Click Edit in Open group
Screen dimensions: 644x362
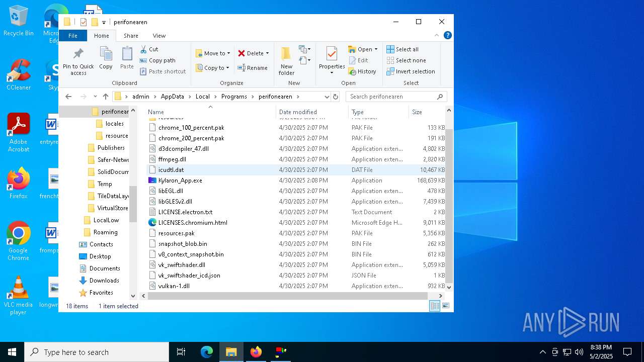(359, 60)
